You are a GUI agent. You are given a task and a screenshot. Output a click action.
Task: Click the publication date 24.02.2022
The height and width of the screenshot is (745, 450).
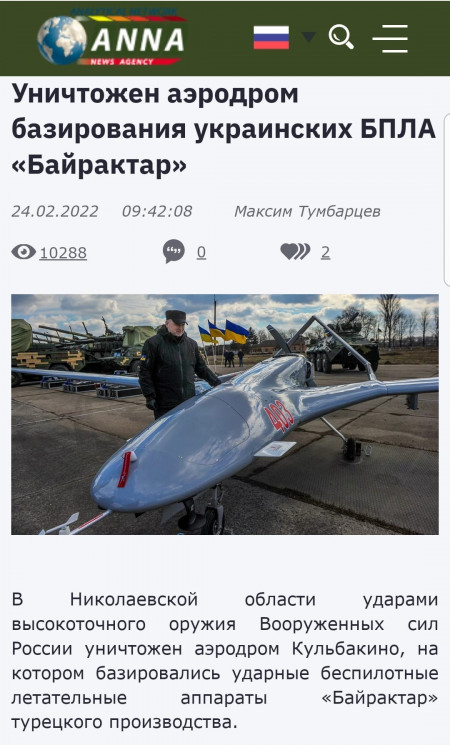pos(55,211)
